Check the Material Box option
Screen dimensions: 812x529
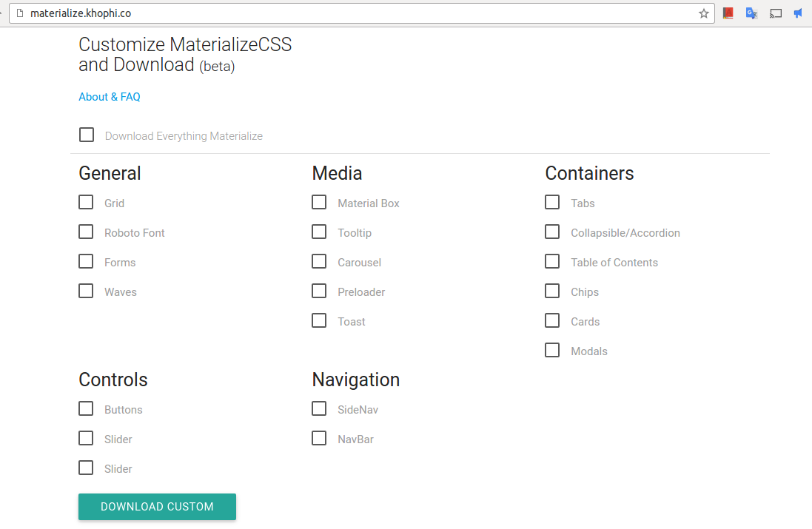coord(319,202)
